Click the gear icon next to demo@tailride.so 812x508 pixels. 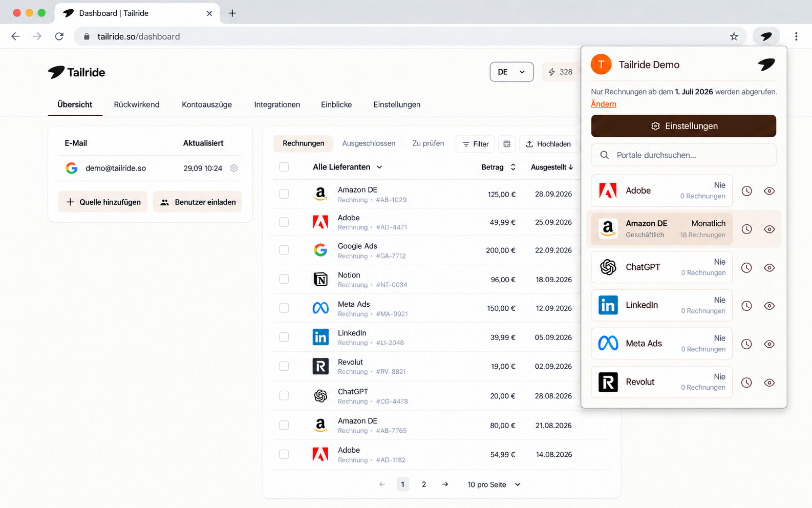[x=234, y=168]
